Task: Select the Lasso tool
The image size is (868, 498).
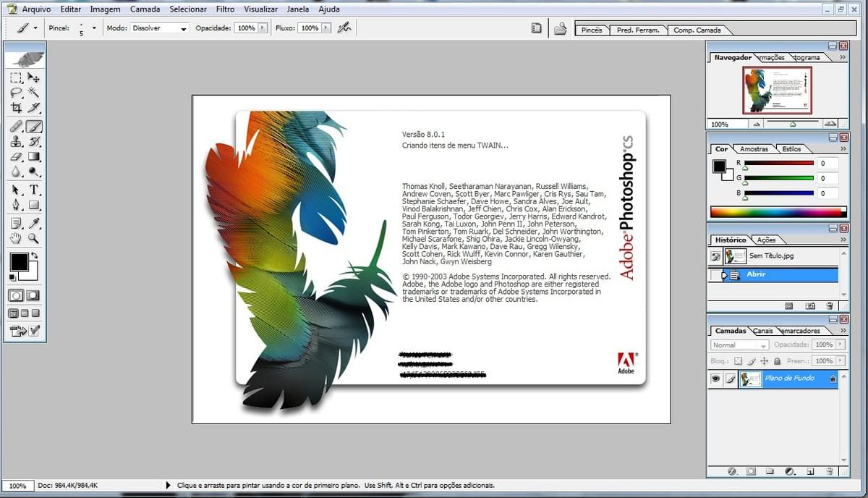Action: (17, 91)
